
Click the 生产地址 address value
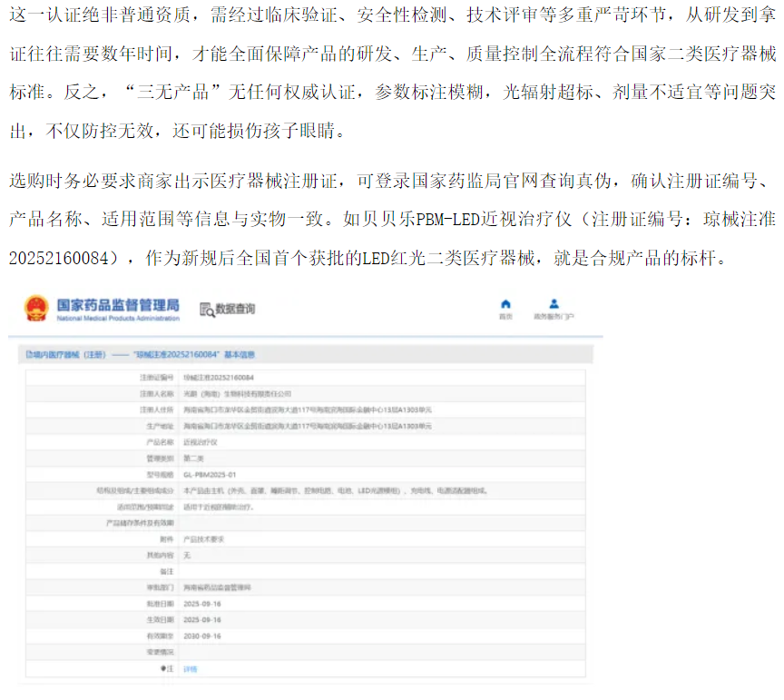pos(307,425)
